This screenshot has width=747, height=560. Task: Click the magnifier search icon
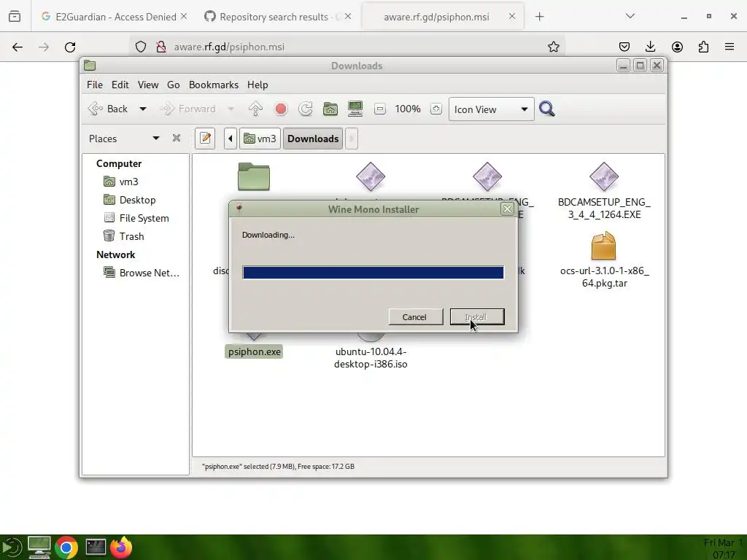tap(547, 109)
